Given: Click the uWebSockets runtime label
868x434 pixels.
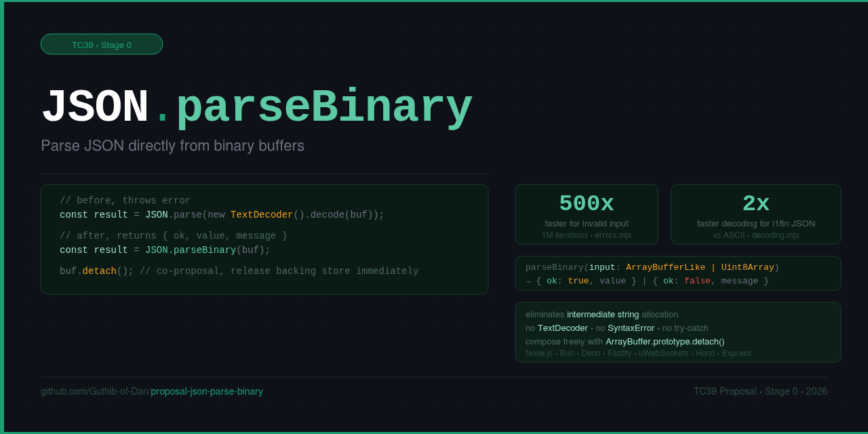Looking at the screenshot, I should click(x=663, y=353).
